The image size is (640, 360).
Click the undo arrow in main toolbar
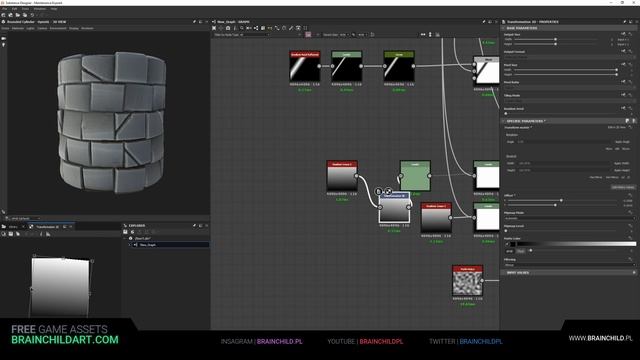click(x=32, y=15)
